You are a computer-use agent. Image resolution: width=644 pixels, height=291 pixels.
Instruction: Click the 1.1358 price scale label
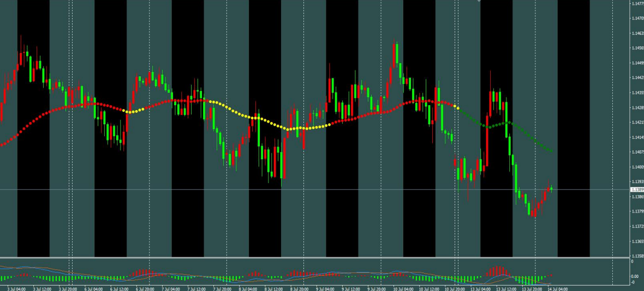pyautogui.click(x=638, y=256)
